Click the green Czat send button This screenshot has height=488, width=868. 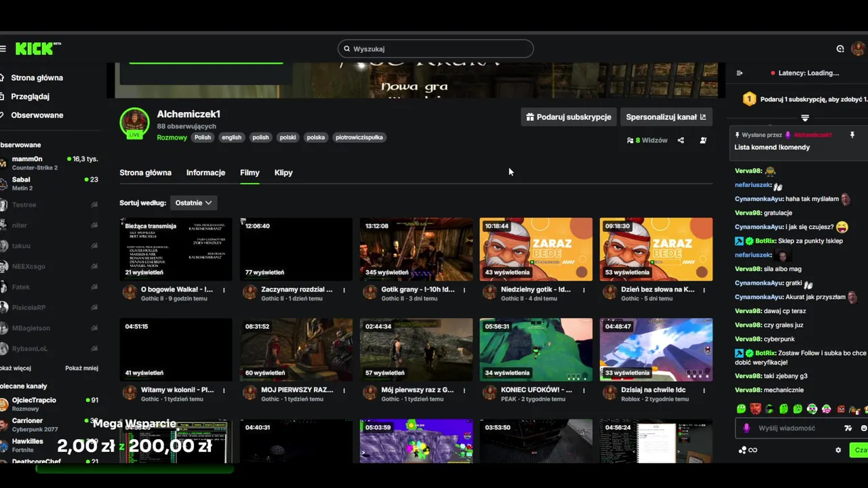click(860, 450)
